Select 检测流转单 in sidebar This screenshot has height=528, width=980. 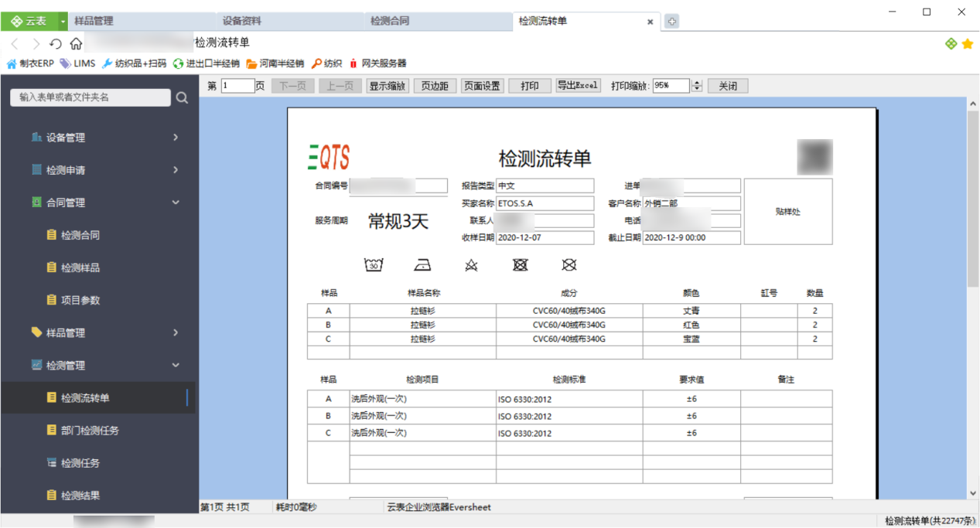98,397
